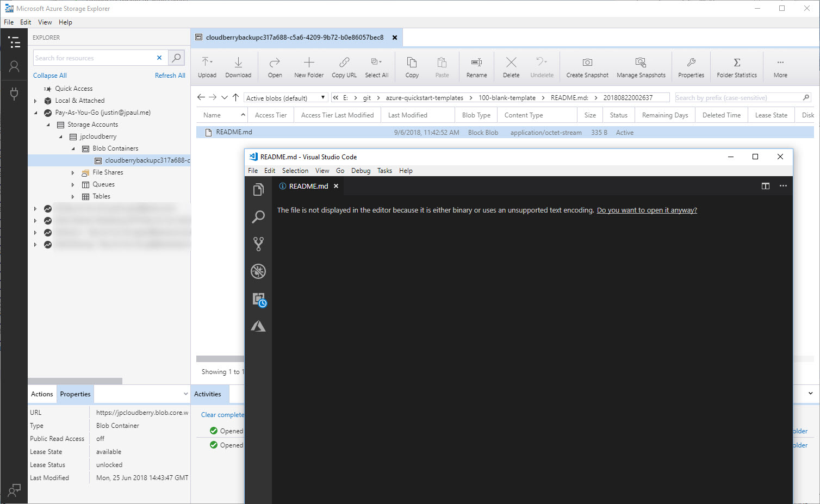820x504 pixels.
Task: Toggle the Explorer view sidebar icon
Action: [14, 42]
